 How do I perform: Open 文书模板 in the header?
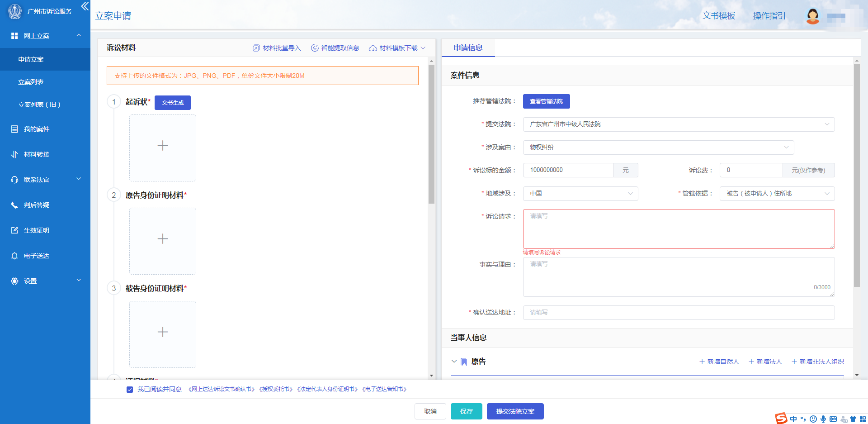coord(719,16)
